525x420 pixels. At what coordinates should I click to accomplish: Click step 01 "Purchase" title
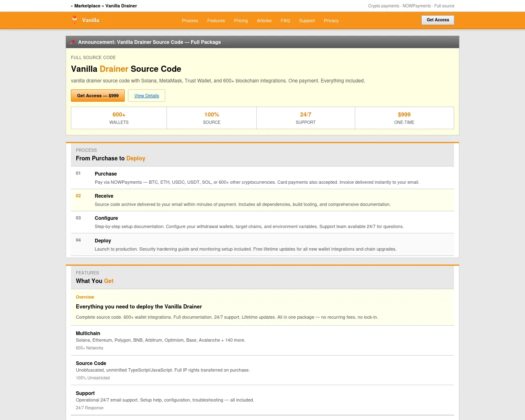(106, 174)
